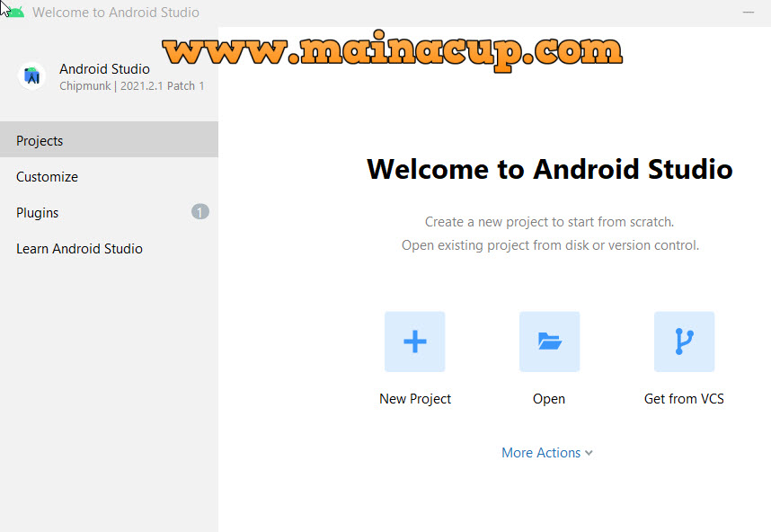Click the Android Studio product name in sidebar

point(104,69)
